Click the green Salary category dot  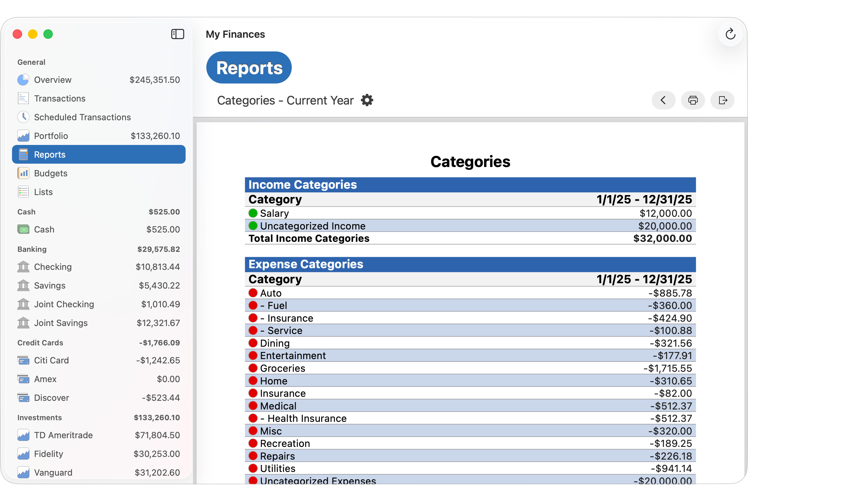pyautogui.click(x=253, y=213)
